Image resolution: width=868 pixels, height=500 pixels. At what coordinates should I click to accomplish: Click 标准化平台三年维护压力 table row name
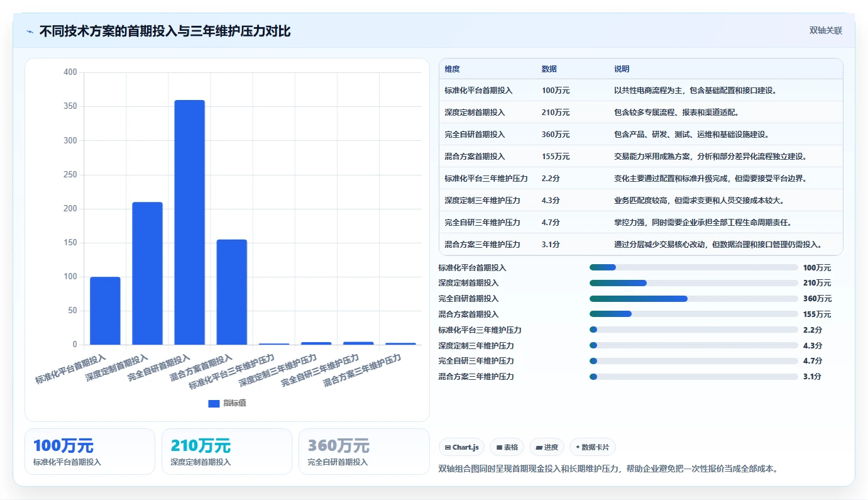pos(486,179)
